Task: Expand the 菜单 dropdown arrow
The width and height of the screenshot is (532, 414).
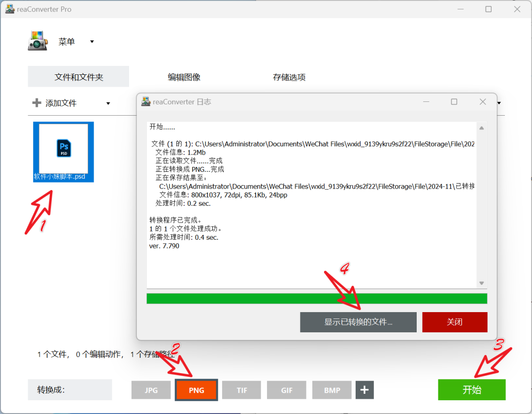Action: (x=92, y=42)
